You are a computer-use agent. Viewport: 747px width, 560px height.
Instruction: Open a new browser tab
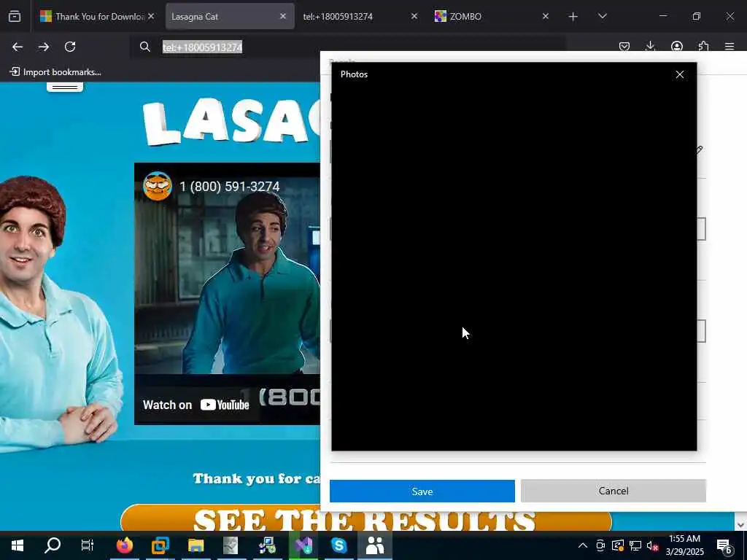pyautogui.click(x=573, y=17)
